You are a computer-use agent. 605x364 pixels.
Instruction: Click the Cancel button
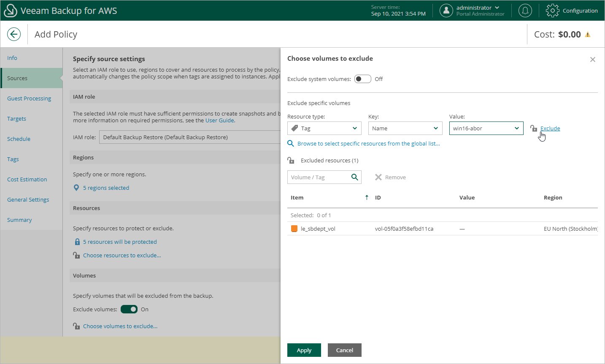click(x=345, y=350)
